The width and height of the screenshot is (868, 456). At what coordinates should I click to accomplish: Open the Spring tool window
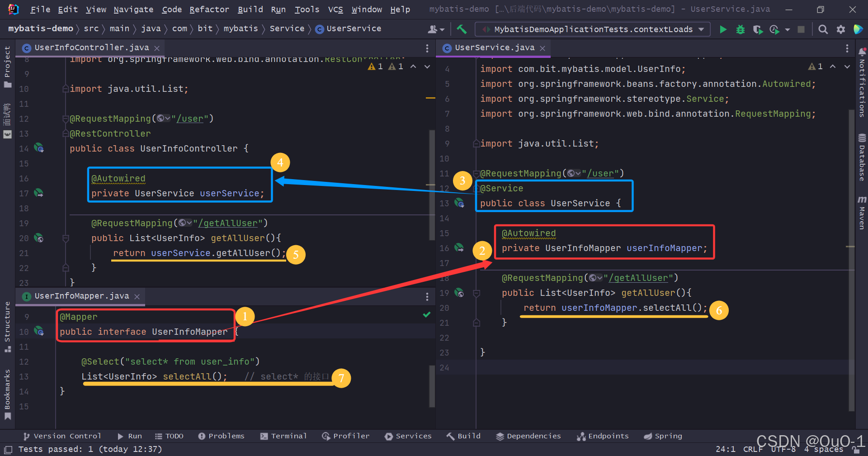tap(663, 436)
